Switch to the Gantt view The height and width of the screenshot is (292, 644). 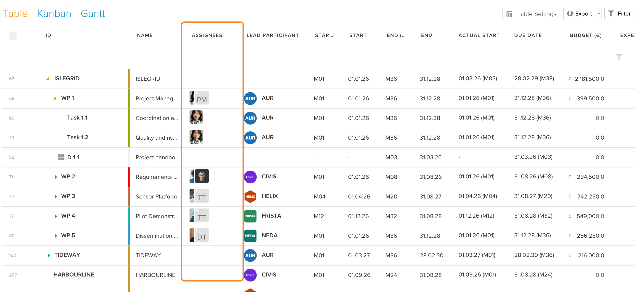point(93,13)
